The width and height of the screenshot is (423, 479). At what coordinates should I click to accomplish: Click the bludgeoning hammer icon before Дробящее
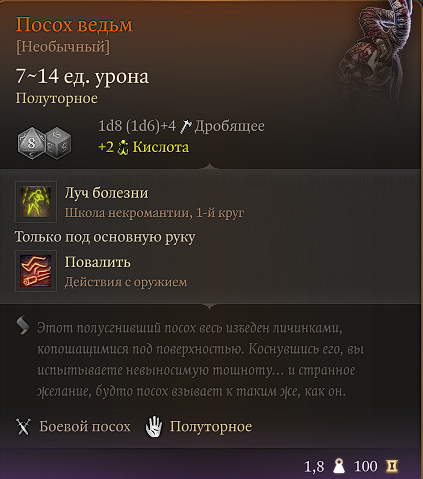pyautogui.click(x=186, y=127)
